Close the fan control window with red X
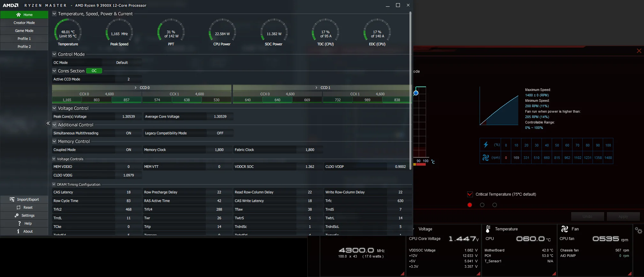644x277 pixels. [x=639, y=51]
